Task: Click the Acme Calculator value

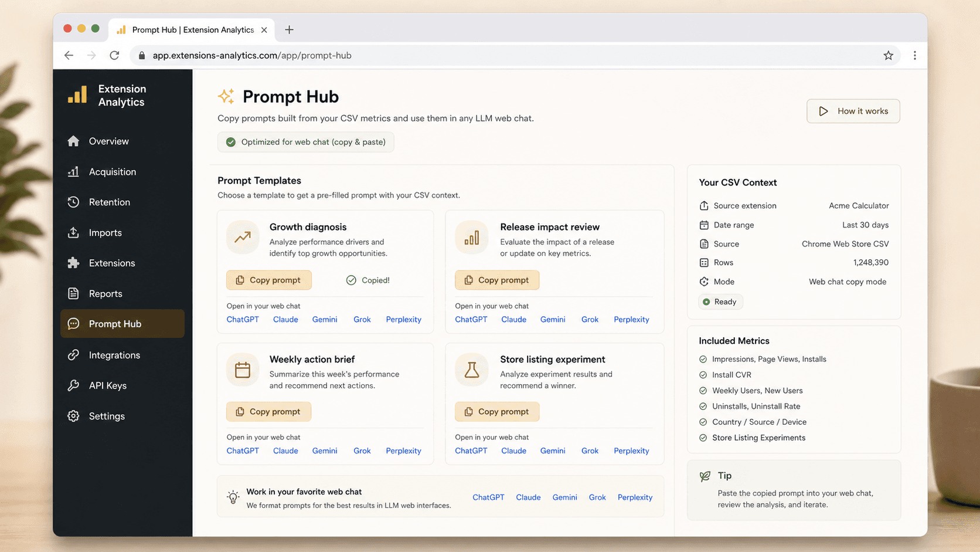Action: click(x=859, y=206)
